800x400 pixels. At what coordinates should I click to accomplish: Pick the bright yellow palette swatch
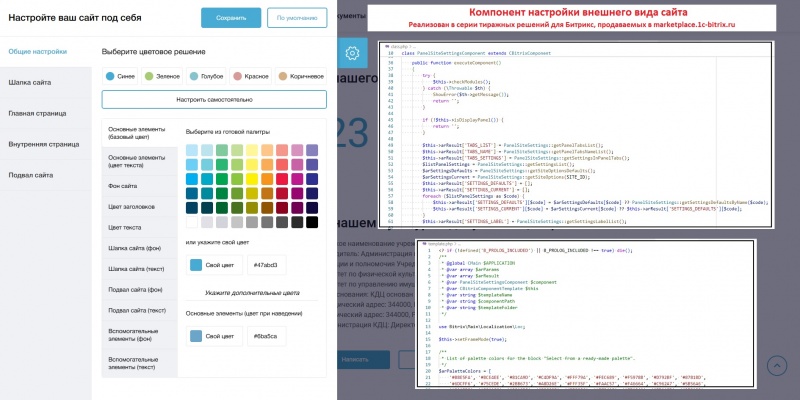pyautogui.click(x=252, y=179)
